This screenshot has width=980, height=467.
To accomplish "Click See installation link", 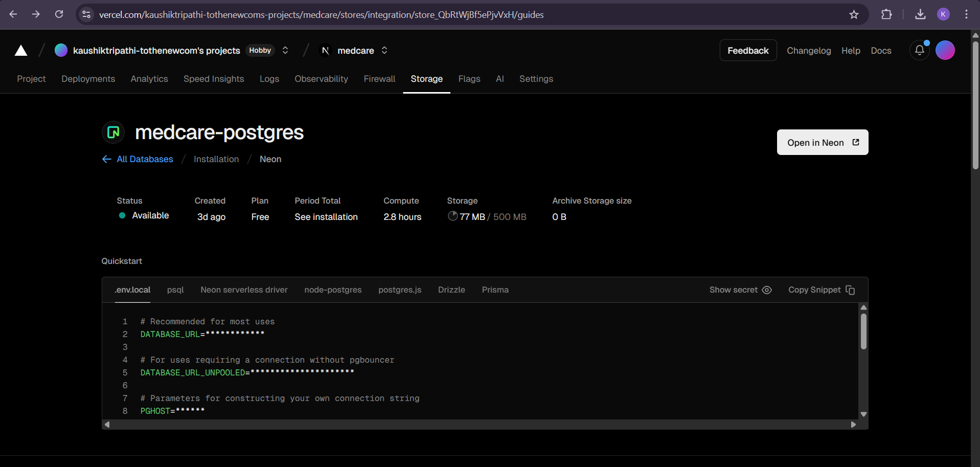I will (326, 217).
